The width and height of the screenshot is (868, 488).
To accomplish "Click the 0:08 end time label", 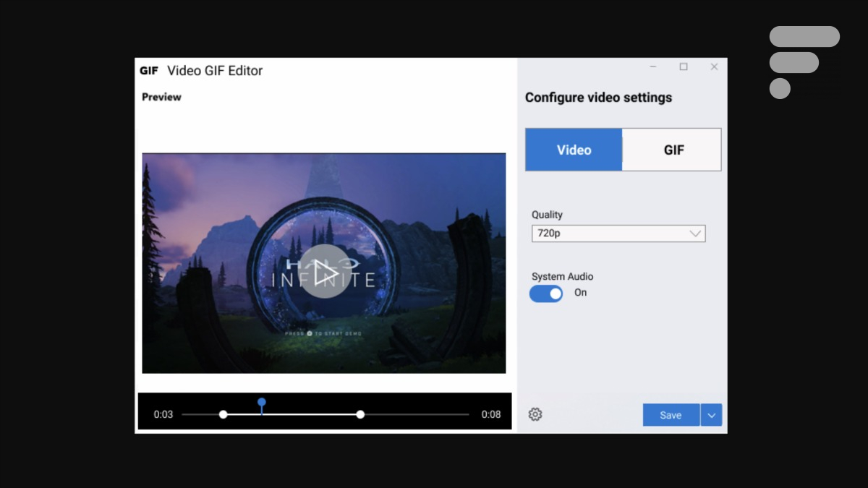I will 491,414.
